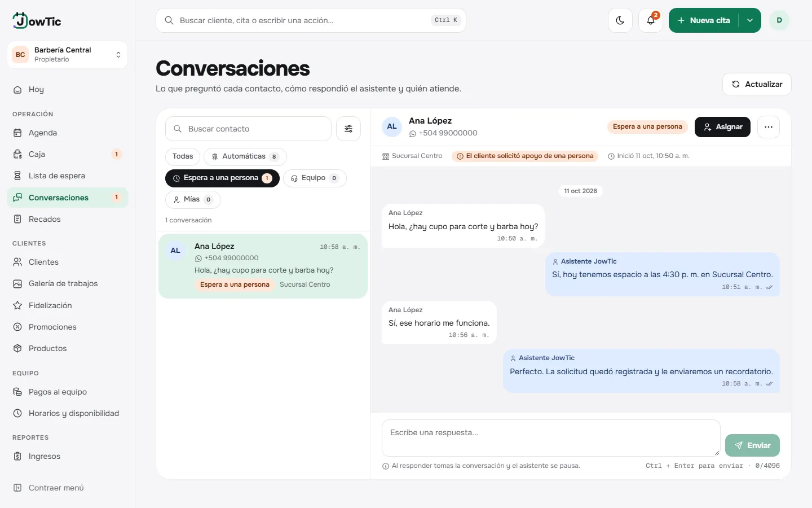Send the reply with Enviar

[752, 445]
